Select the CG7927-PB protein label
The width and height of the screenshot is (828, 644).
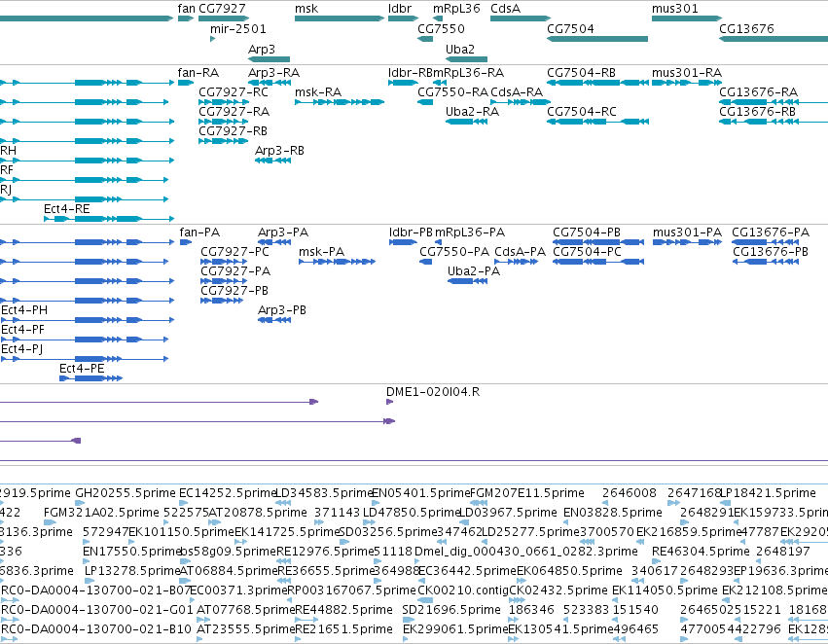234,290
